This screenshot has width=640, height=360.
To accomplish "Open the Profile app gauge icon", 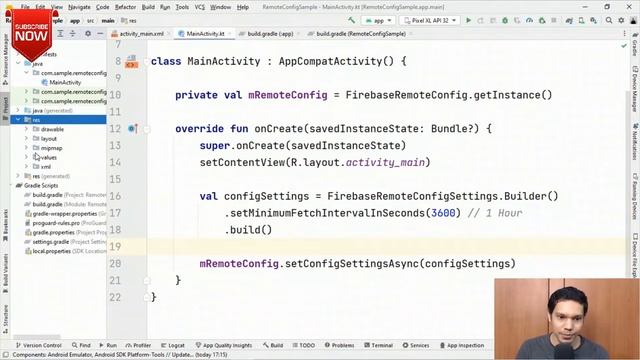I will pos(529,20).
